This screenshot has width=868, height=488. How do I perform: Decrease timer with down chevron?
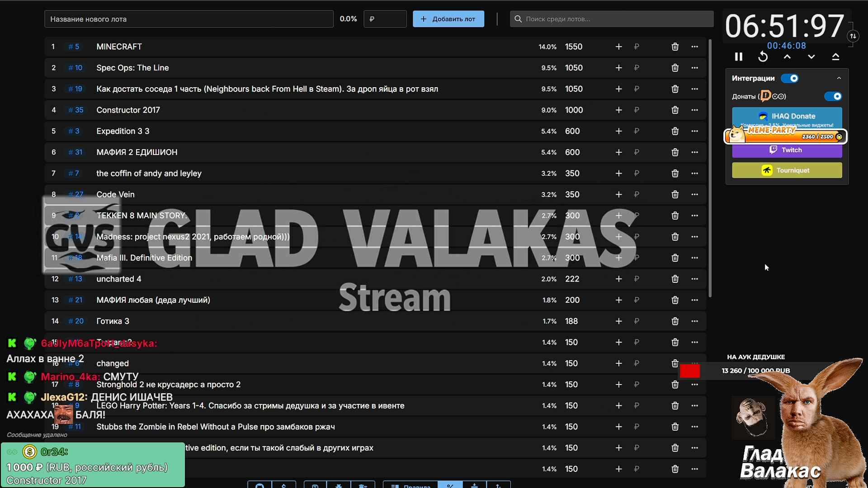(811, 57)
